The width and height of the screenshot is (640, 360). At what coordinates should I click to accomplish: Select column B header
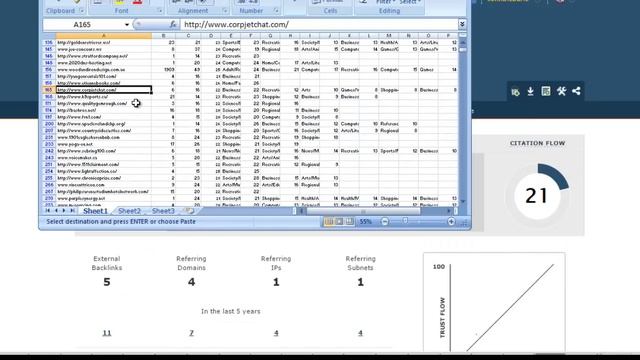pos(164,36)
